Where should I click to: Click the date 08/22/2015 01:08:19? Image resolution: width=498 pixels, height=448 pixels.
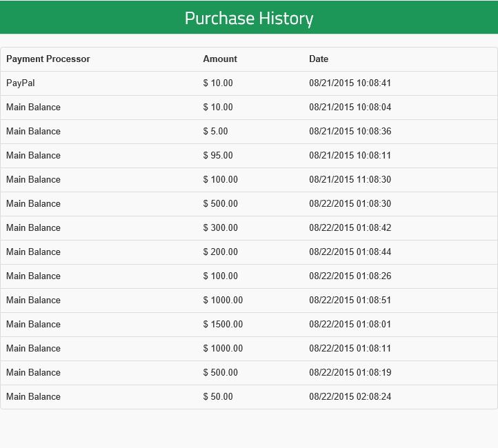tap(350, 373)
